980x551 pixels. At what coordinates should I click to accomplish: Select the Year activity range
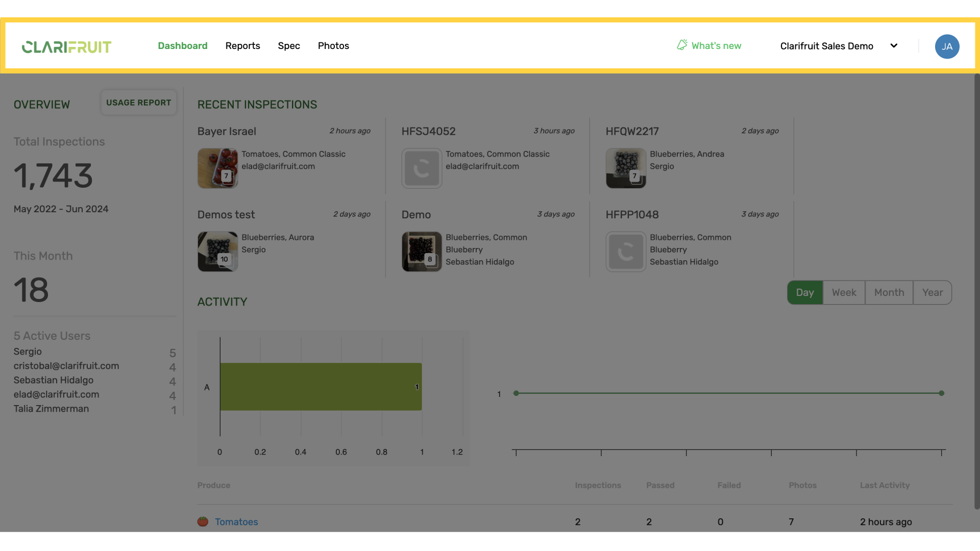tap(932, 292)
